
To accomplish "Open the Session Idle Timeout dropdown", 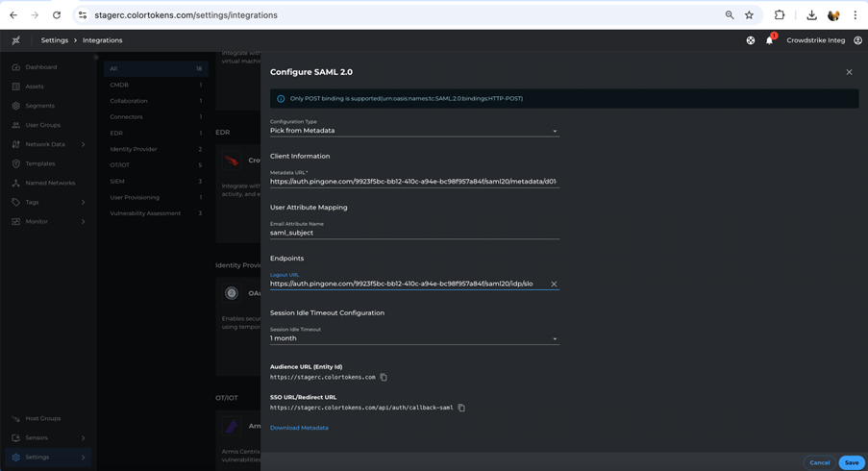I will pyautogui.click(x=414, y=338).
